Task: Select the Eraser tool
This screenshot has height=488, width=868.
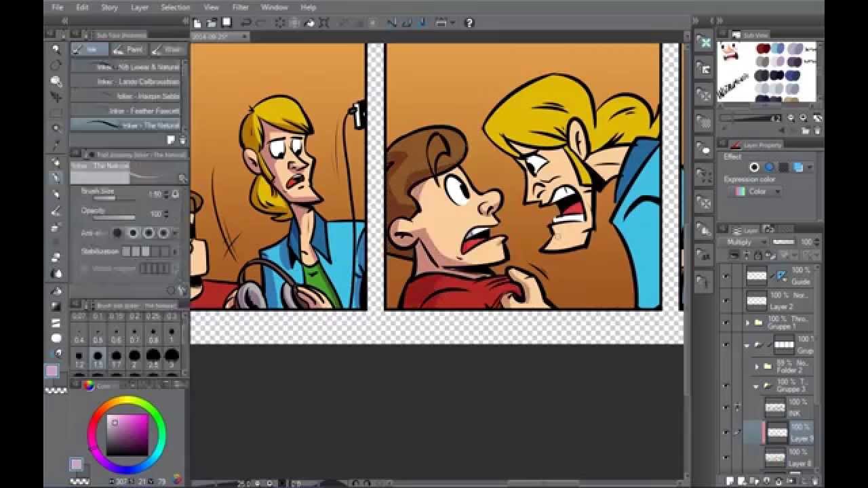Action: pyautogui.click(x=56, y=258)
